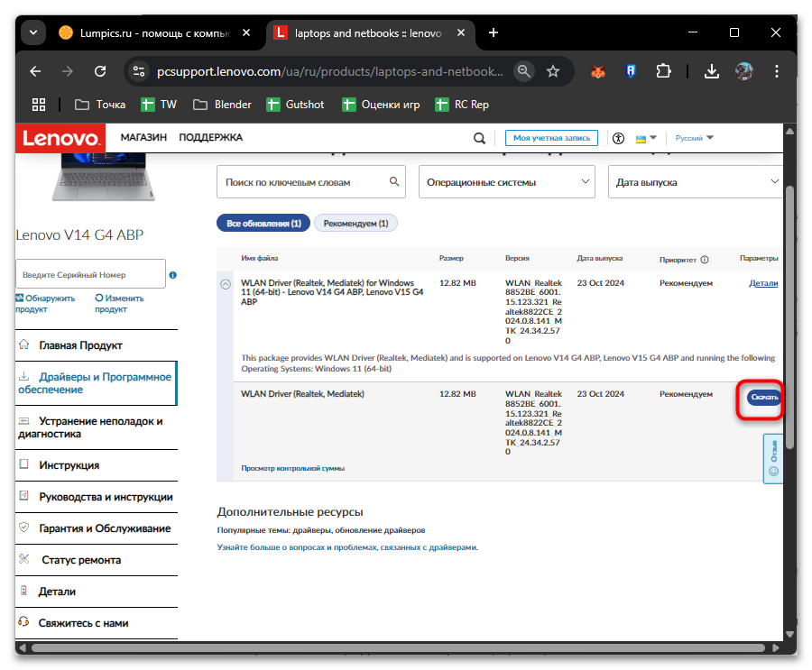Open Драйверы и Программное обеспечение
This screenshot has width=812, height=670.
97,383
